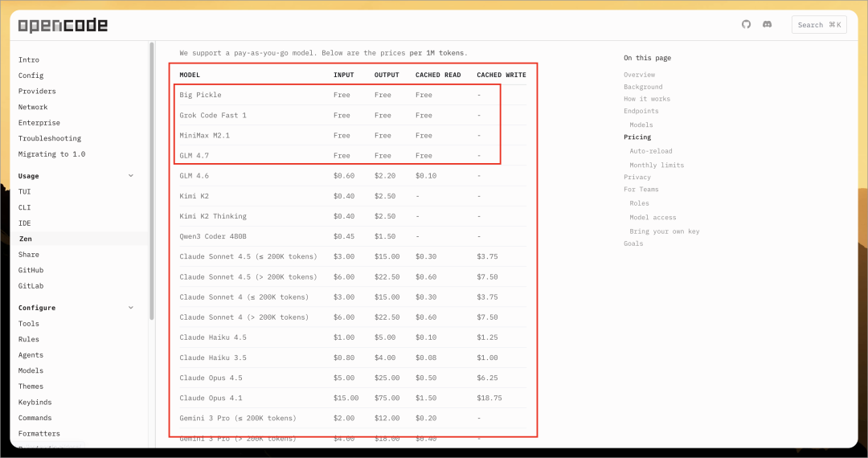This screenshot has width=868, height=458.
Task: Click the opencode logo
Action: coord(63,25)
